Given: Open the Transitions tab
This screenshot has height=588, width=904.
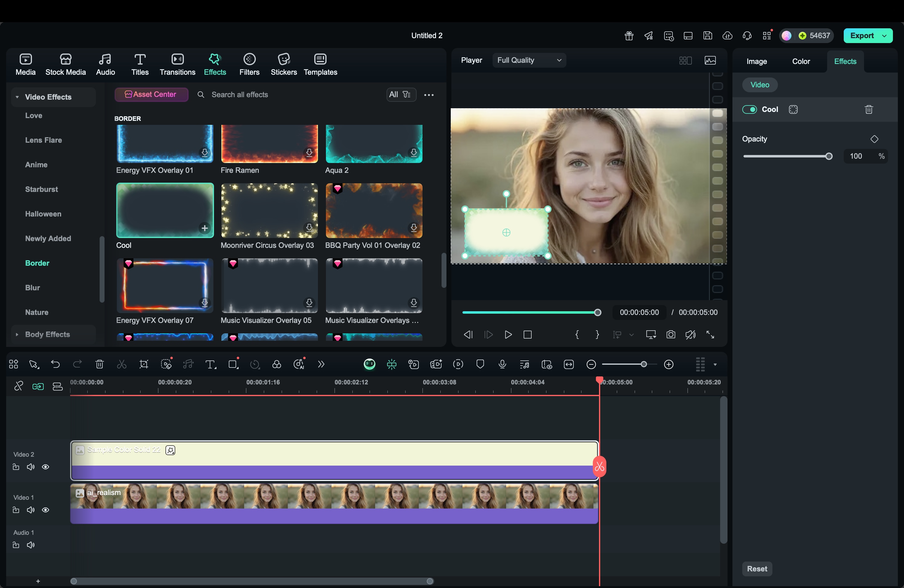Looking at the screenshot, I should [x=177, y=65].
